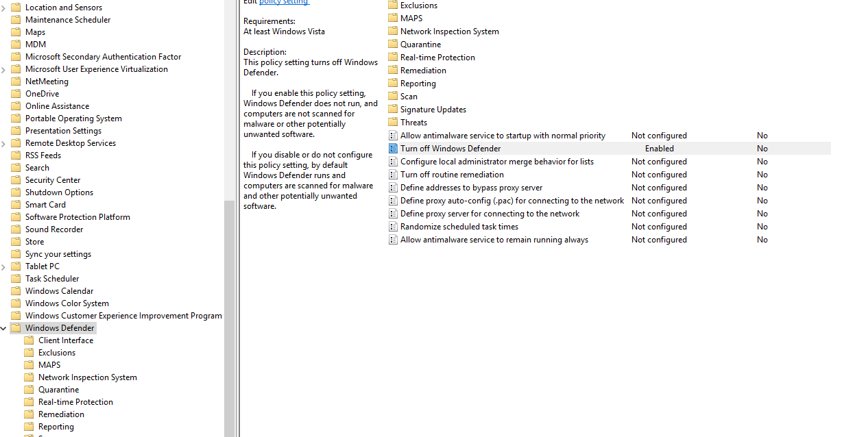This screenshot has width=868, height=437.
Task: Select Software Protection Platform in the tree
Action: click(78, 217)
